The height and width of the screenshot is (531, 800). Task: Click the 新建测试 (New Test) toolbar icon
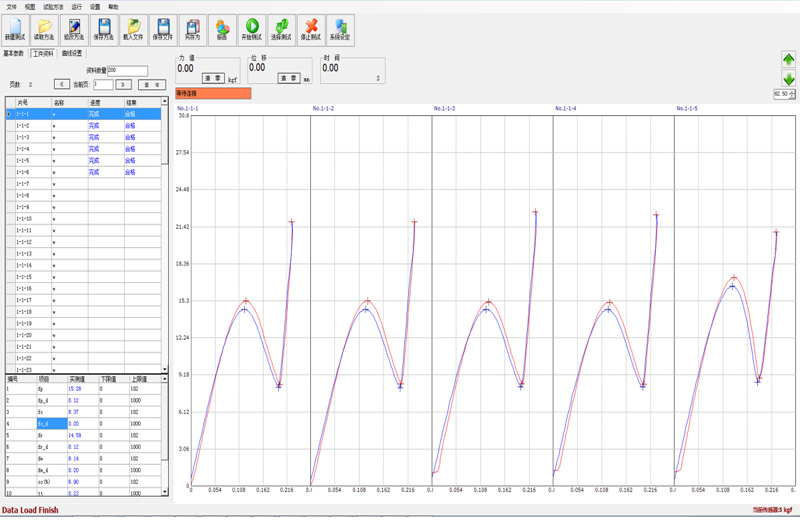pyautogui.click(x=16, y=28)
